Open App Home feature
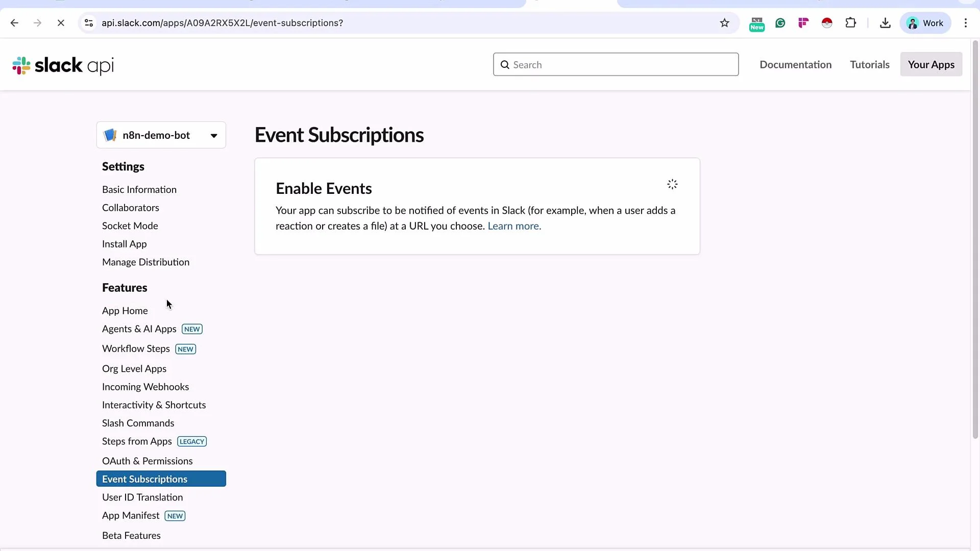This screenshot has height=551, width=980. click(125, 311)
